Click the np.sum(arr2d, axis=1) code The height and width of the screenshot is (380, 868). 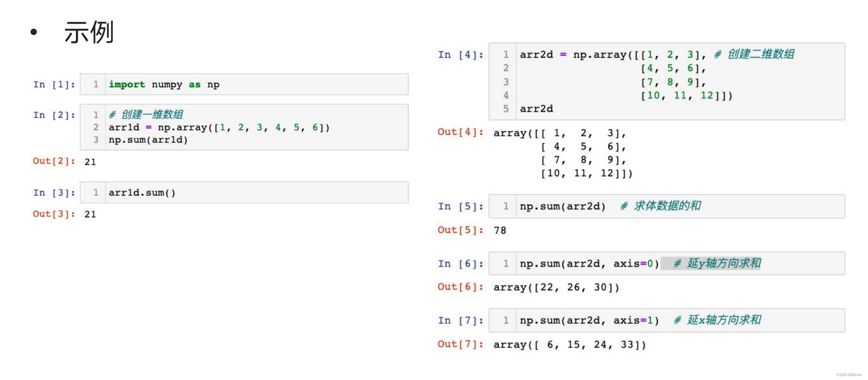point(589,321)
